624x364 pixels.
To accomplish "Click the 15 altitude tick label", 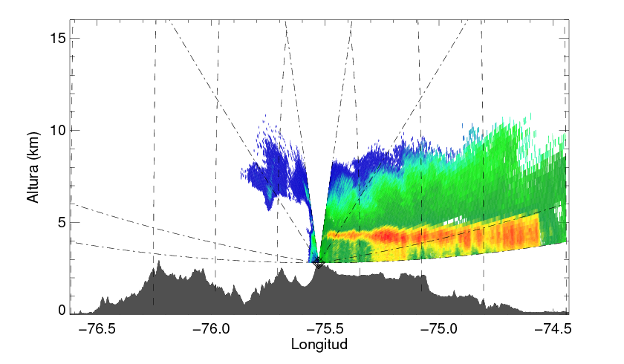I will point(57,38).
